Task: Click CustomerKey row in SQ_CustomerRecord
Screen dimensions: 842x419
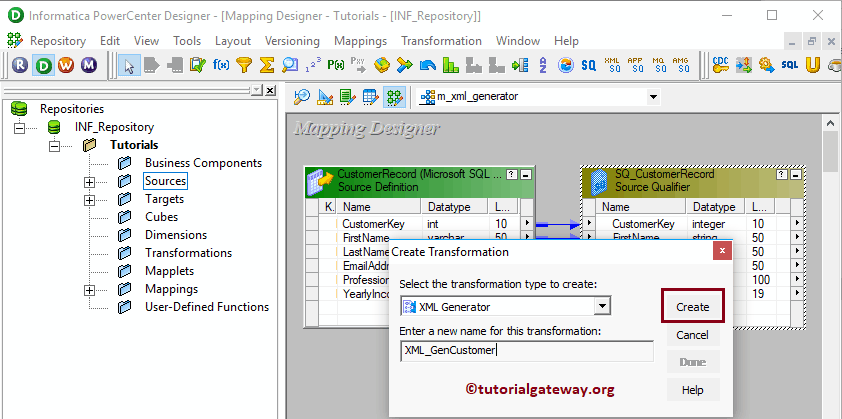Action: tap(693, 223)
